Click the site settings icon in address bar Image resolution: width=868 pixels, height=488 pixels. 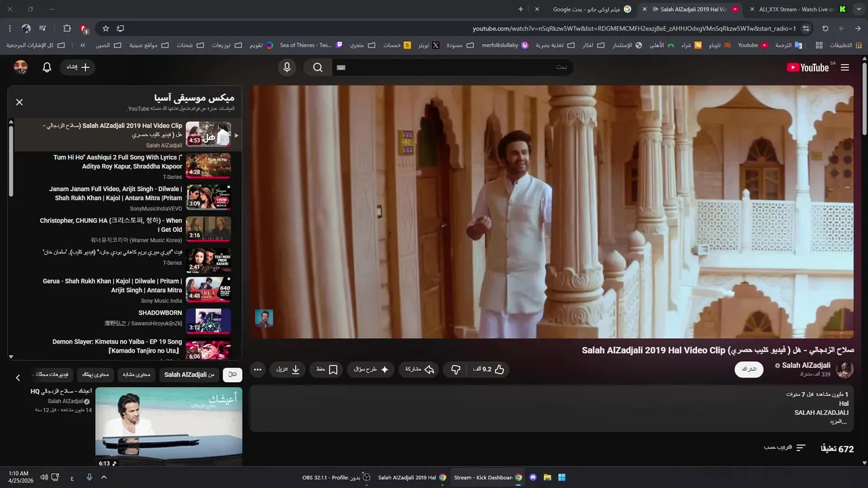click(x=806, y=28)
